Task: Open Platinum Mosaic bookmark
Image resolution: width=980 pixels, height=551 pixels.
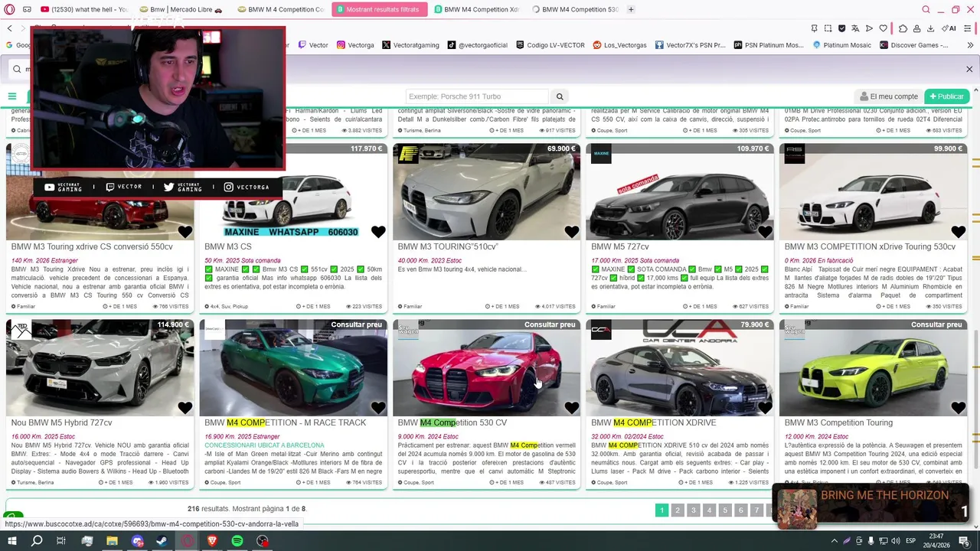Action: 841,45
